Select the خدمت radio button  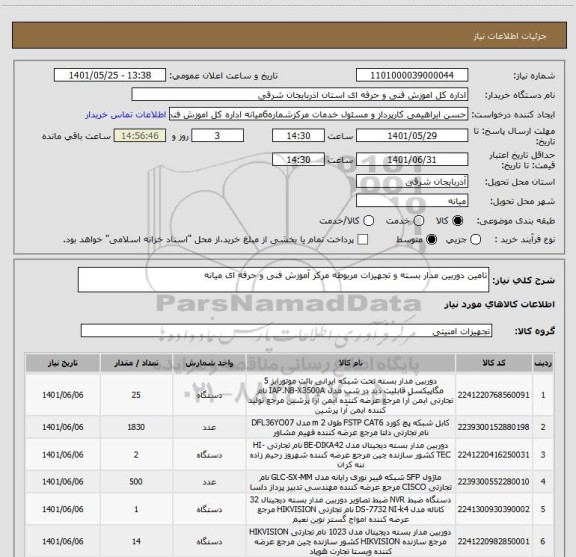coord(419,221)
